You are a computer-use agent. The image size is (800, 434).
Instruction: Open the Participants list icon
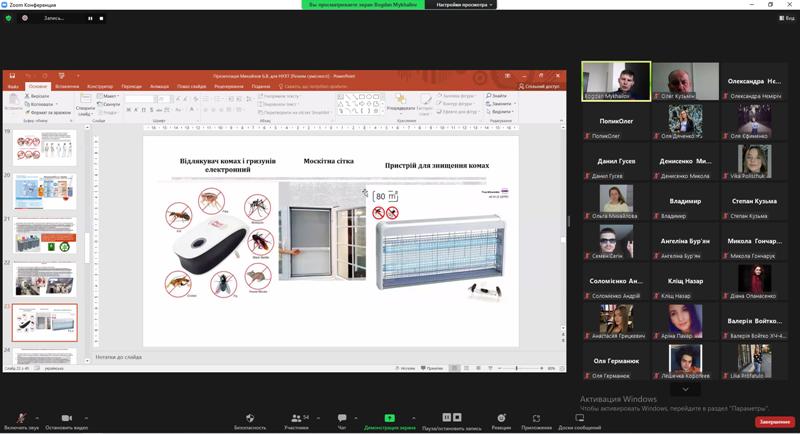295,418
